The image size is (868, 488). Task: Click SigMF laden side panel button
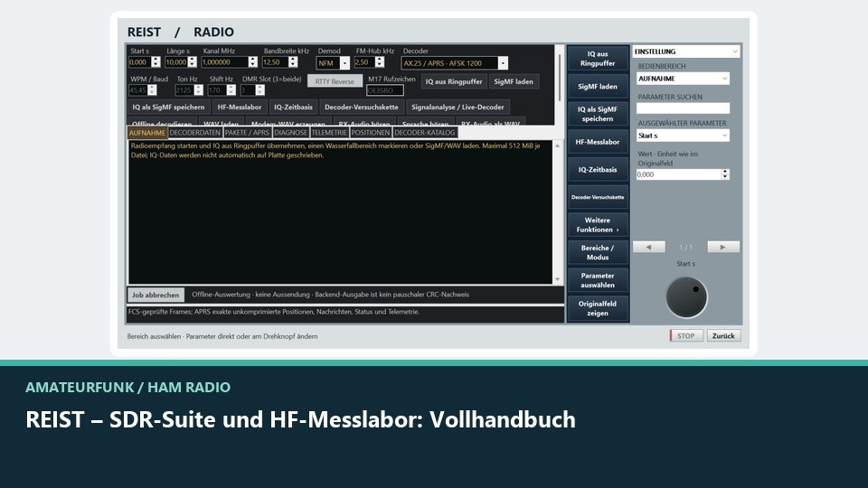pyautogui.click(x=598, y=87)
